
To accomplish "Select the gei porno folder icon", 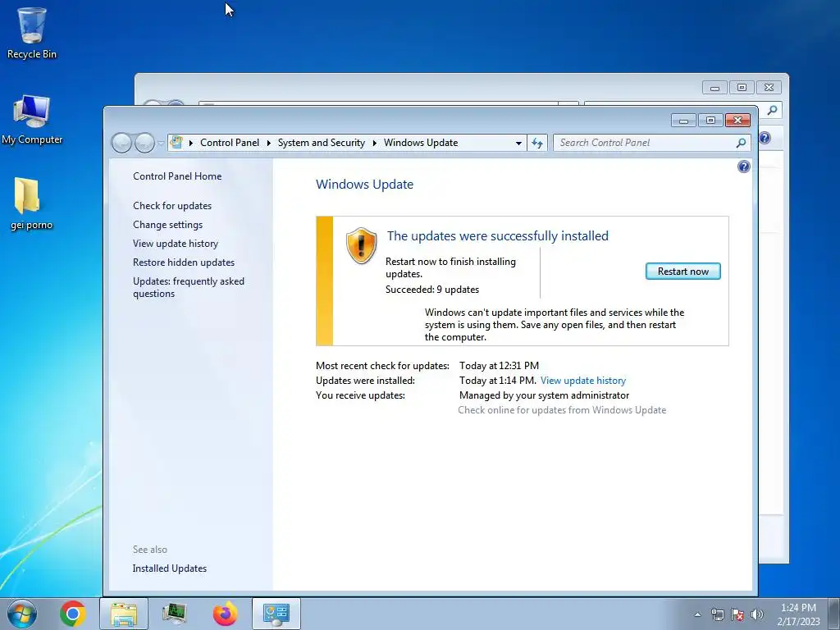I will (31, 203).
